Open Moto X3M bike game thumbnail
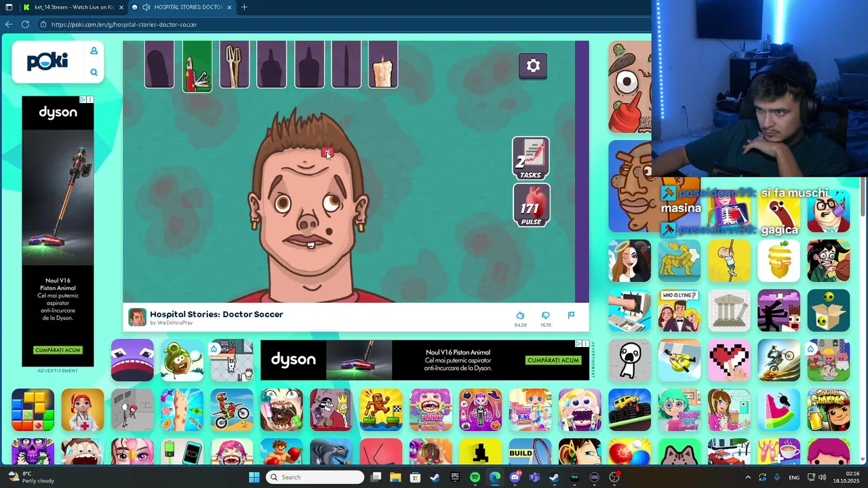868x488 pixels. click(x=232, y=410)
